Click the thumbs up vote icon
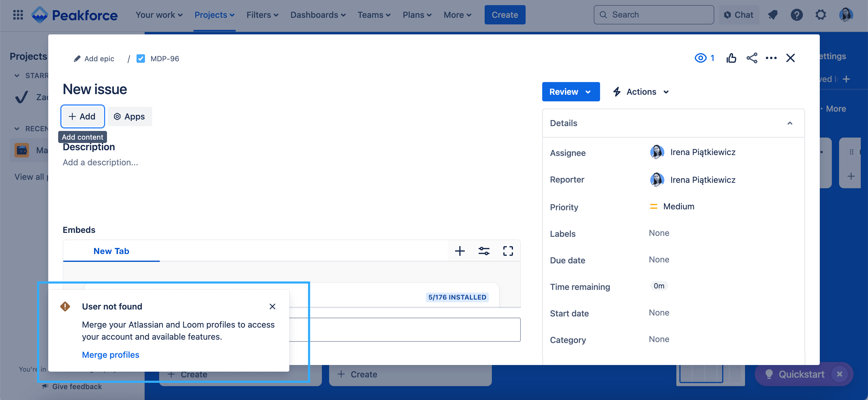Screen dimensions: 868x400 731,58
